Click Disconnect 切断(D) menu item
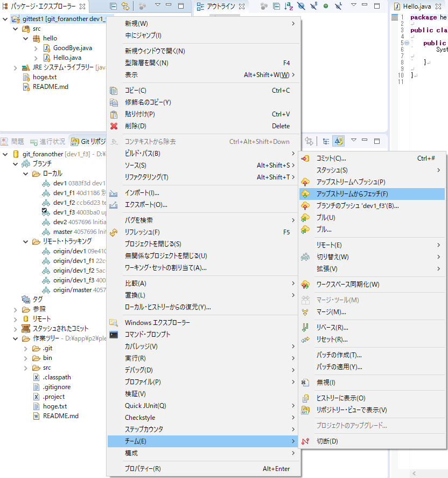 coord(372,441)
